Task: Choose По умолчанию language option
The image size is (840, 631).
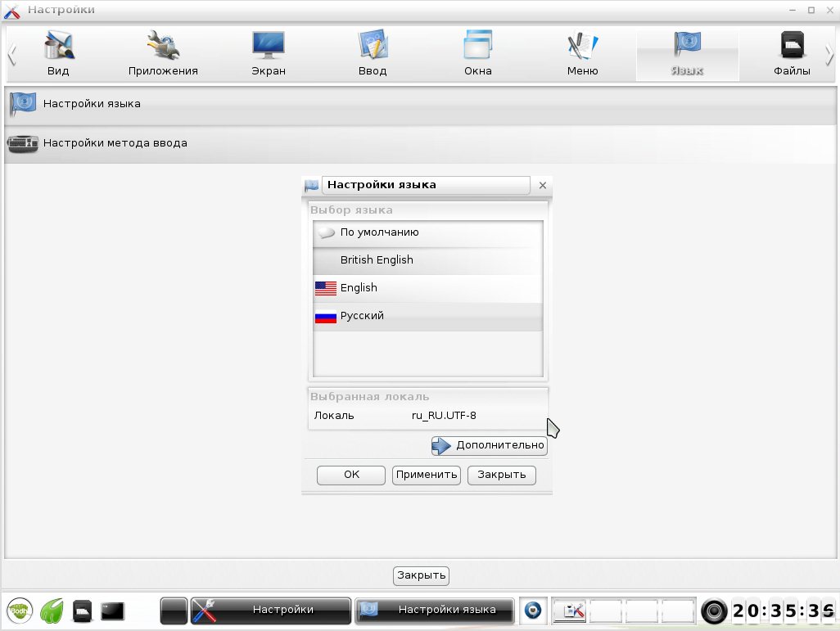Action: 379,232
